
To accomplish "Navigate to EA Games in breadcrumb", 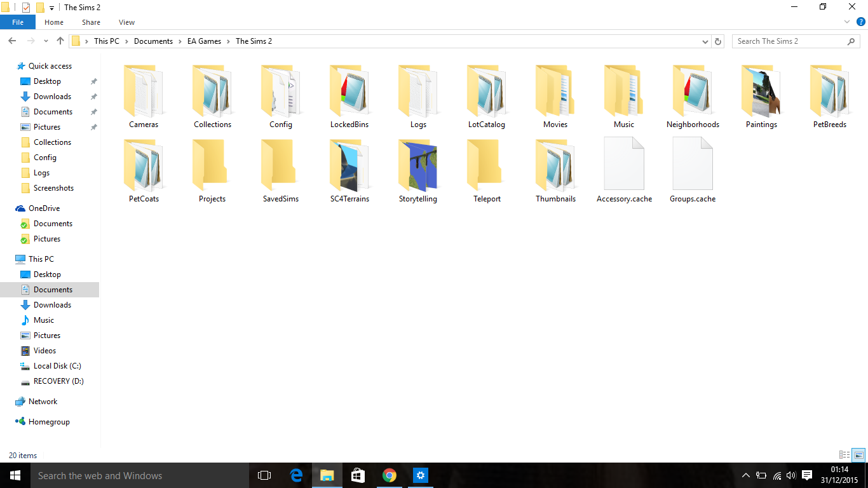I will click(x=204, y=41).
